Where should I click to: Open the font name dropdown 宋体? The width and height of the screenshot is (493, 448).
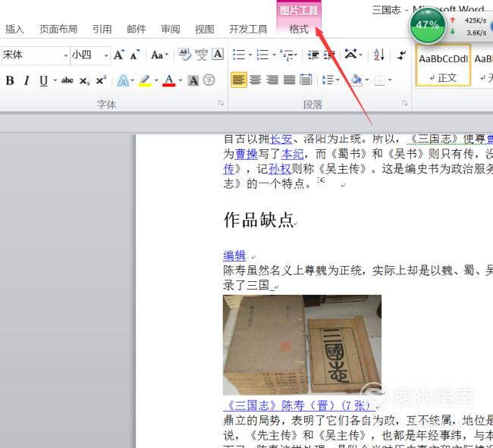click(66, 55)
